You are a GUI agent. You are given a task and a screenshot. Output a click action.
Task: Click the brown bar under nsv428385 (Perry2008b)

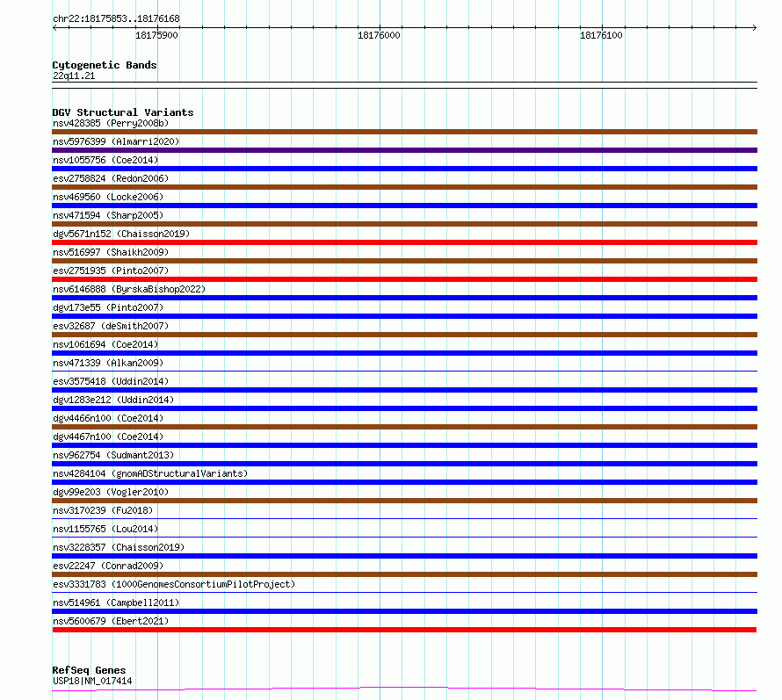[x=404, y=132]
